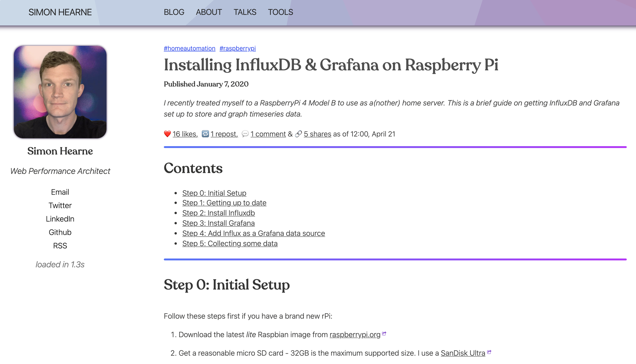Open the Talks navigation item

(245, 12)
